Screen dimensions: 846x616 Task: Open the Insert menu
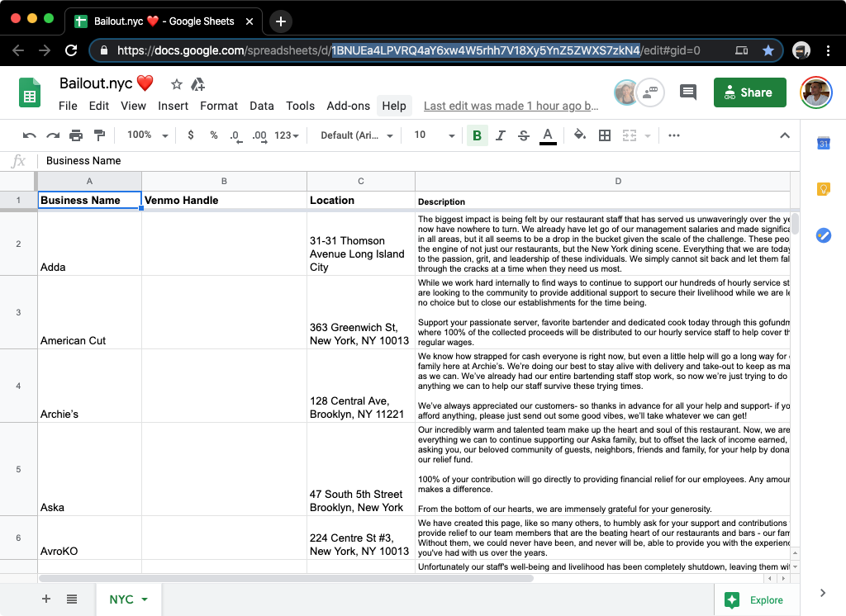click(x=173, y=106)
